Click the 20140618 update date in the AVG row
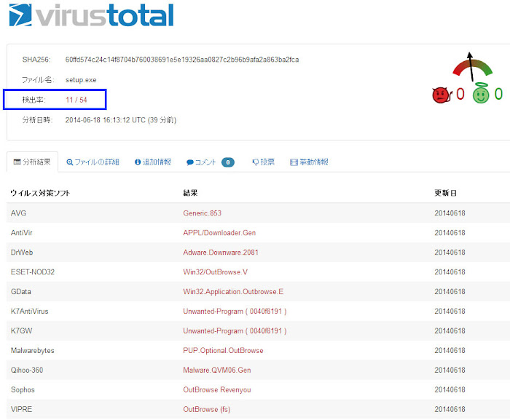The width and height of the screenshot is (510, 420). (450, 213)
